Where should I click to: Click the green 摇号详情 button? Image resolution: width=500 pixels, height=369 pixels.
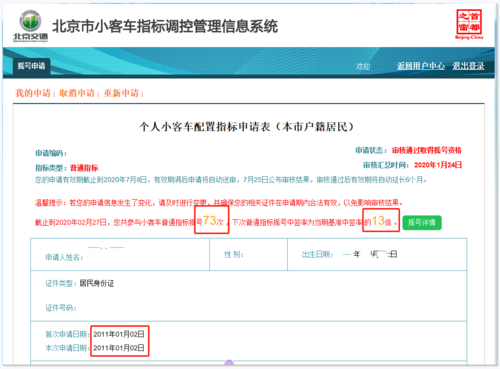[x=422, y=222]
